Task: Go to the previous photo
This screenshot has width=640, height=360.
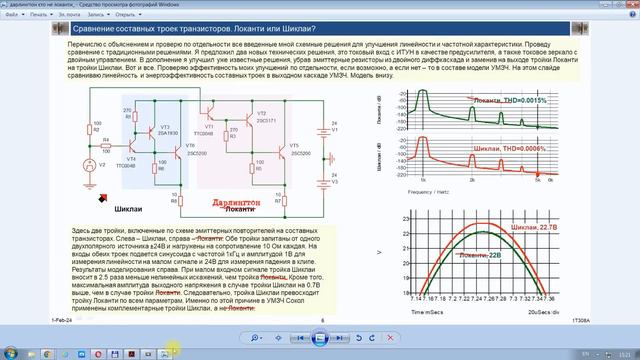Action: click(x=300, y=338)
